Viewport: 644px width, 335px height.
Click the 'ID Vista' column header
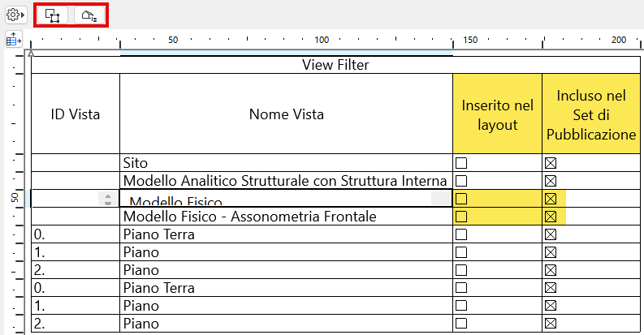(x=76, y=114)
